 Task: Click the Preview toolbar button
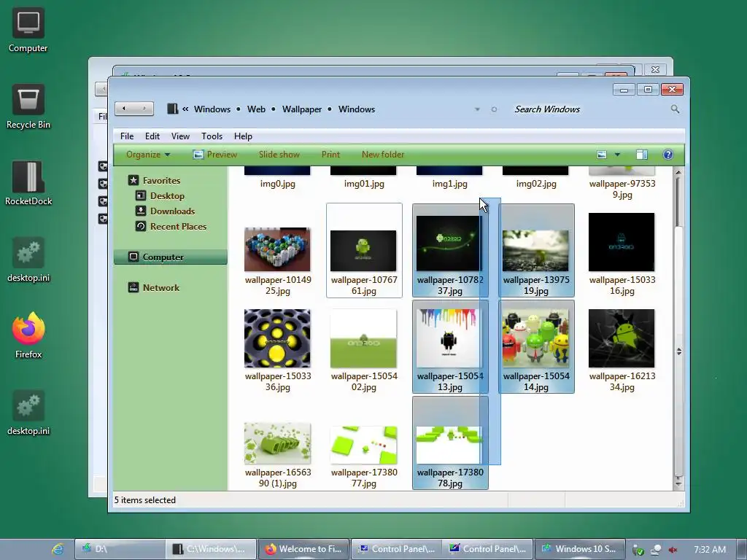[215, 155]
